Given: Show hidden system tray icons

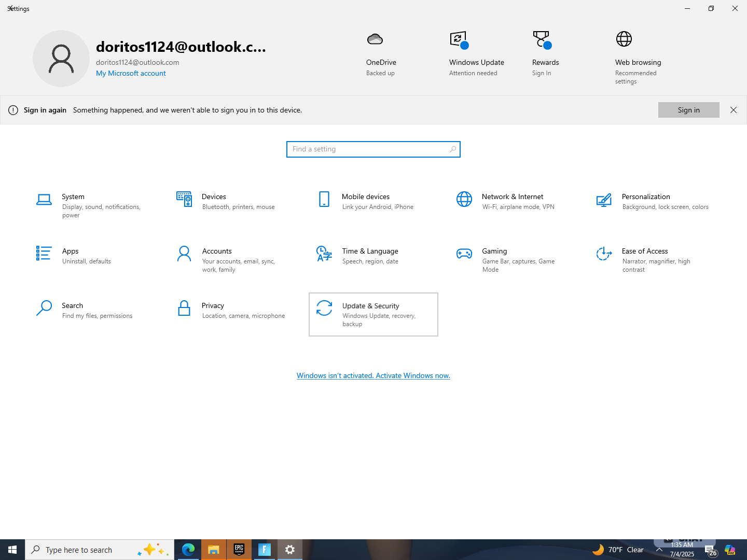Looking at the screenshot, I should [x=659, y=550].
